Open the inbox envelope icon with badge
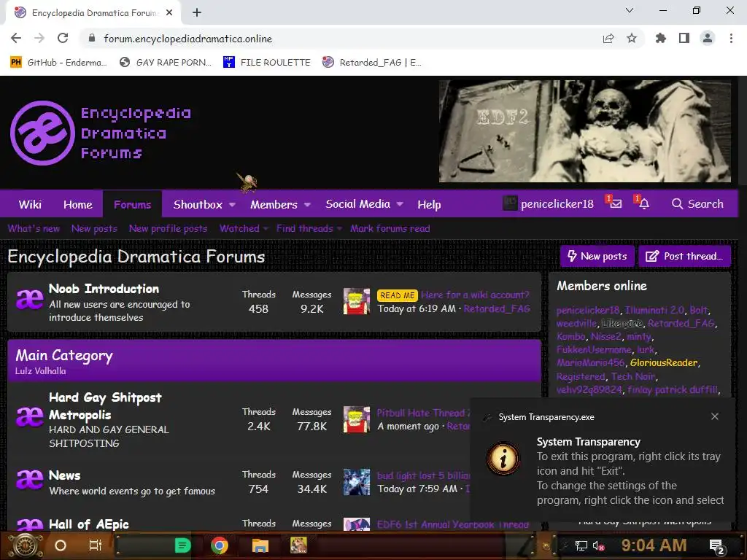Image resolution: width=747 pixels, height=560 pixels. click(x=615, y=203)
